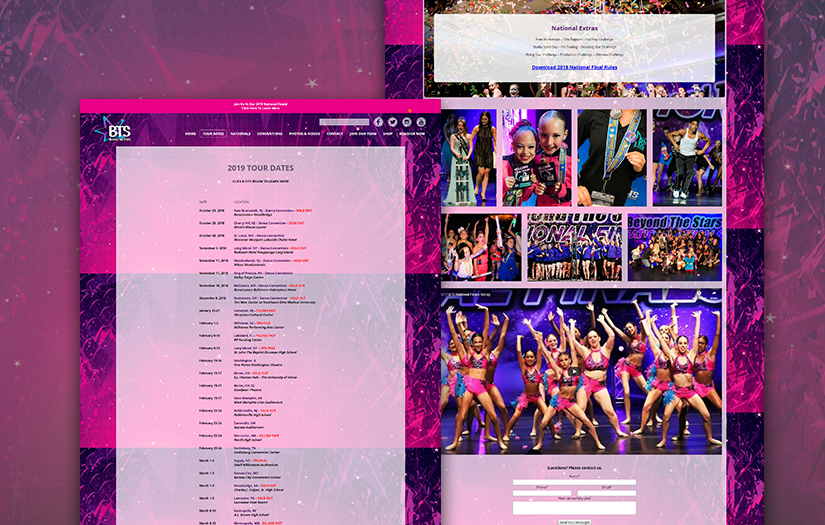Click the National Extras heading
825x525 pixels.
[574, 28]
